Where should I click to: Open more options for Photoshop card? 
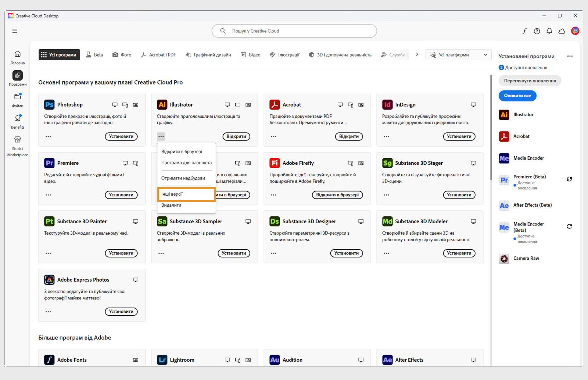(48, 136)
